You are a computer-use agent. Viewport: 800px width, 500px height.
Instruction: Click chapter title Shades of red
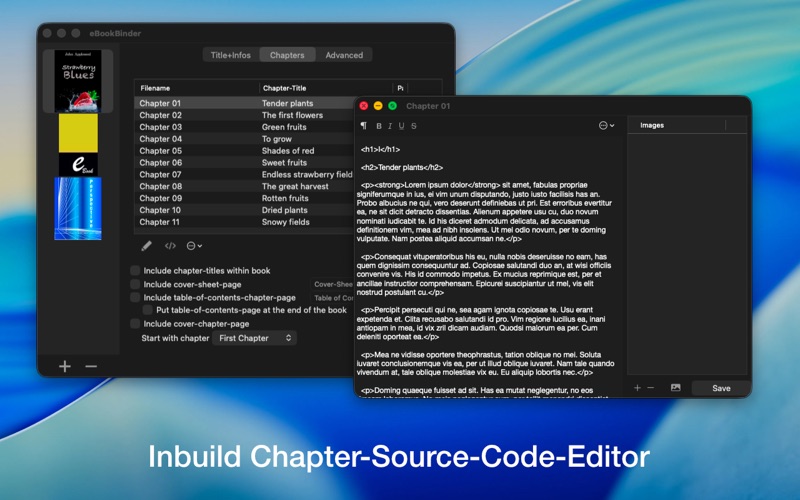[x=288, y=151]
